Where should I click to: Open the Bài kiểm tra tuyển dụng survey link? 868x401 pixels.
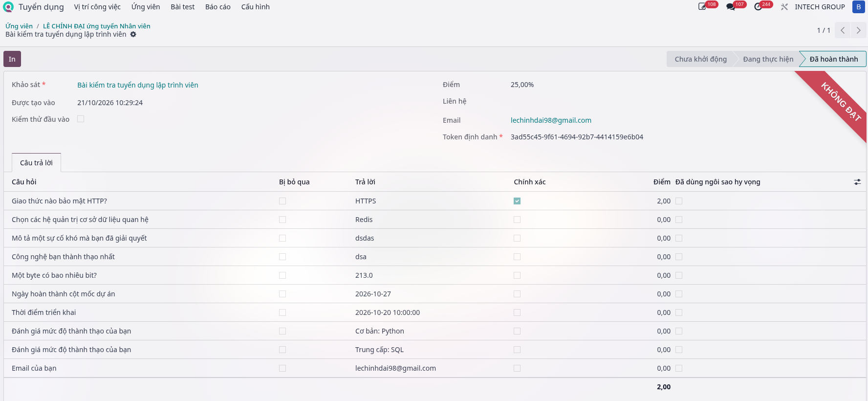(138, 85)
